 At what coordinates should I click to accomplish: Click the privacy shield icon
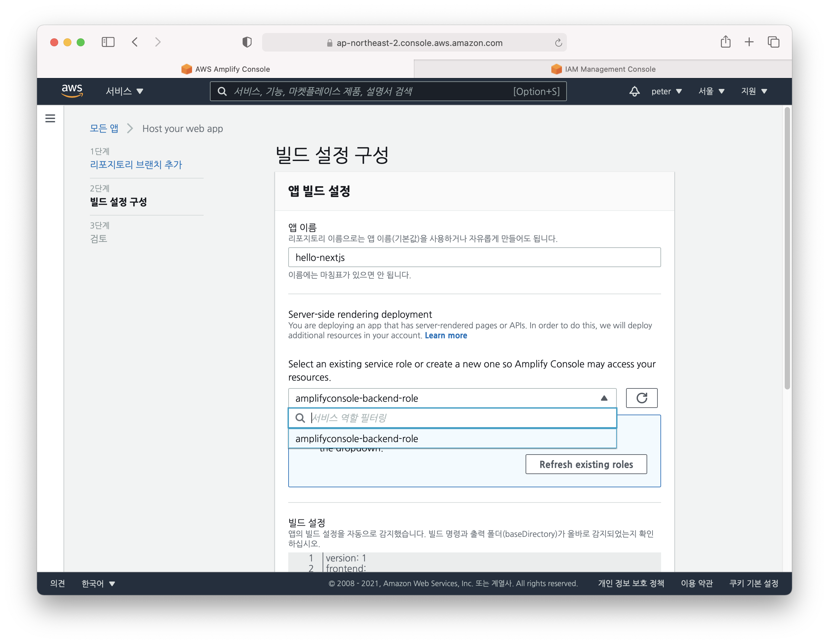click(x=247, y=42)
